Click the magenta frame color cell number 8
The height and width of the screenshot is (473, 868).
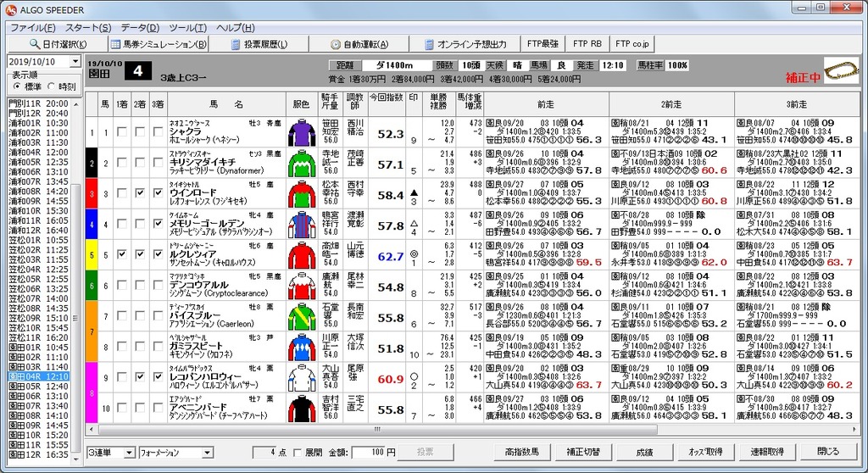click(x=92, y=393)
